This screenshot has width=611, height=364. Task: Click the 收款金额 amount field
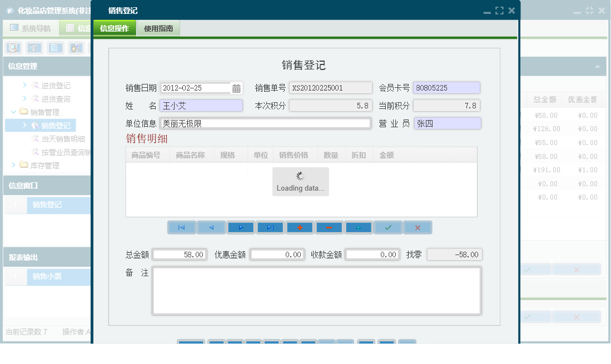[x=371, y=255]
